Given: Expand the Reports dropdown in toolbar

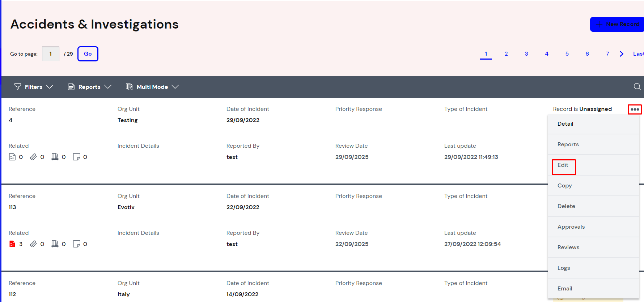Looking at the screenshot, I should pos(89,87).
